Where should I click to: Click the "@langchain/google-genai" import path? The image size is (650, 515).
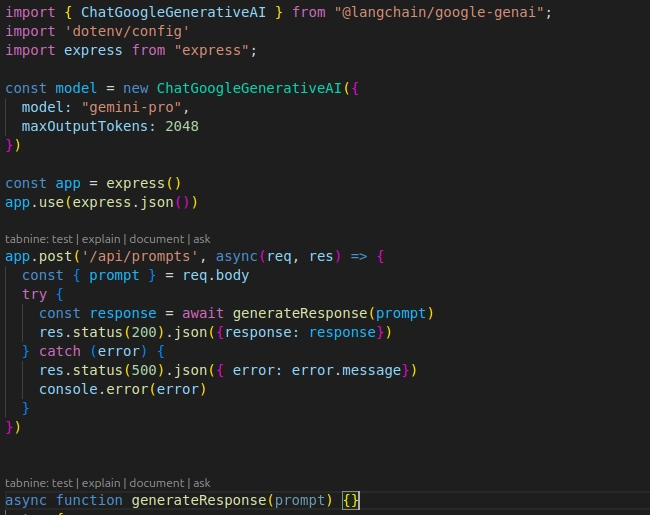(x=442, y=12)
